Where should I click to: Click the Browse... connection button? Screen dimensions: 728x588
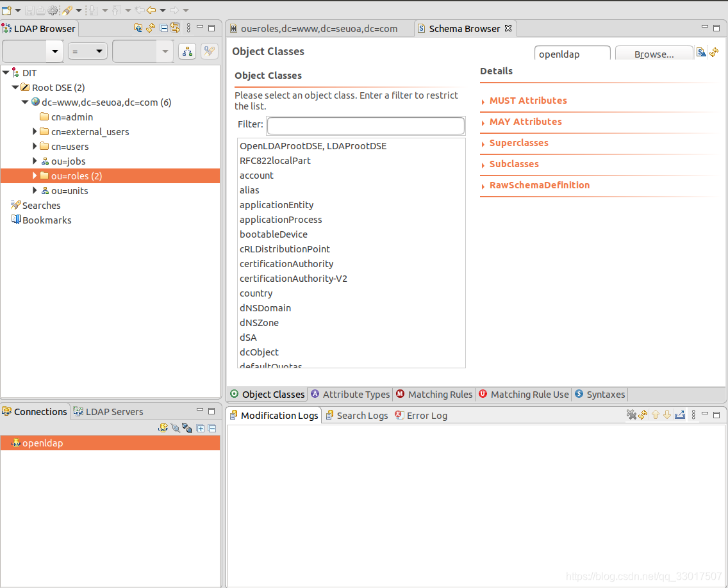654,54
